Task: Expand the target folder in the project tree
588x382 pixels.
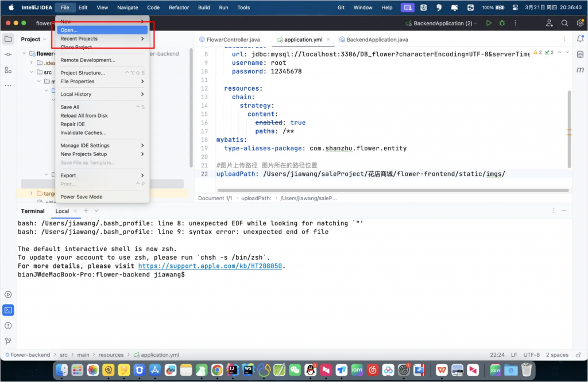Action: [x=30, y=194]
